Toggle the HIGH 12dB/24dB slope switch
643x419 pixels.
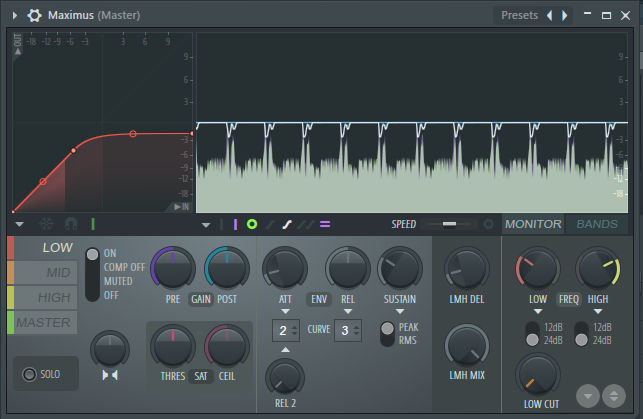click(x=581, y=334)
